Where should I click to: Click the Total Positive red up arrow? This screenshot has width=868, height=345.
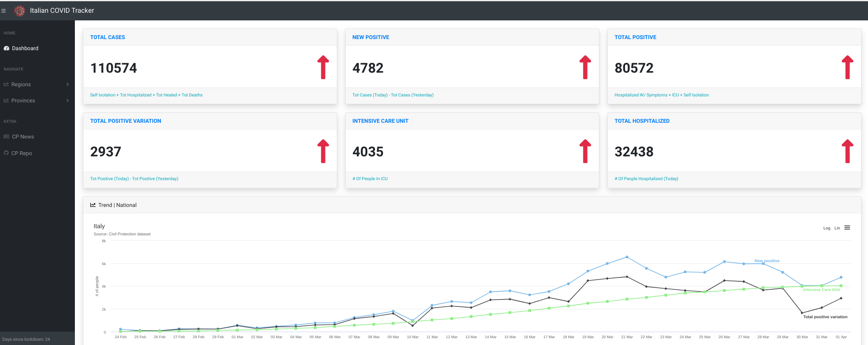click(848, 67)
